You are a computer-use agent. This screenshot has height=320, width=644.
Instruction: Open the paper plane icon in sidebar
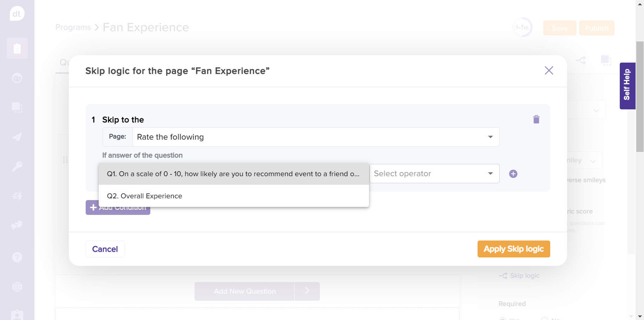coord(17,137)
